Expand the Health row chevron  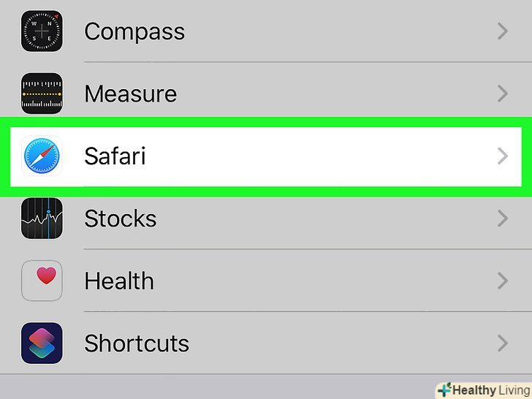pos(502,281)
